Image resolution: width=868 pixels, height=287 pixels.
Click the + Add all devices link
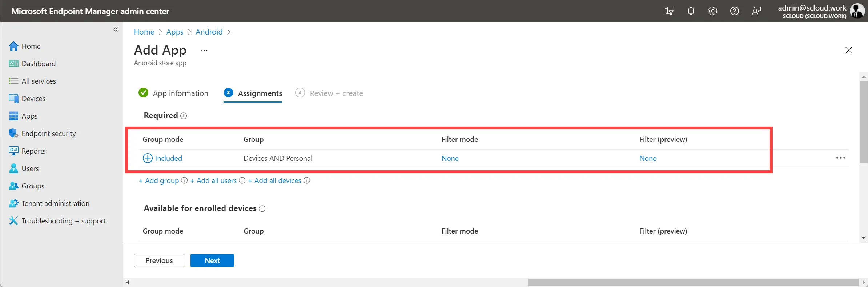tap(274, 180)
